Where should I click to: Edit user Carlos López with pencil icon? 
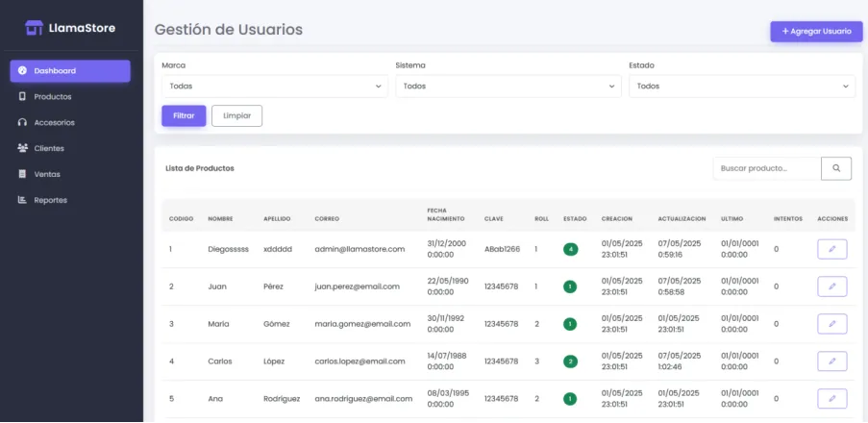pyautogui.click(x=832, y=361)
